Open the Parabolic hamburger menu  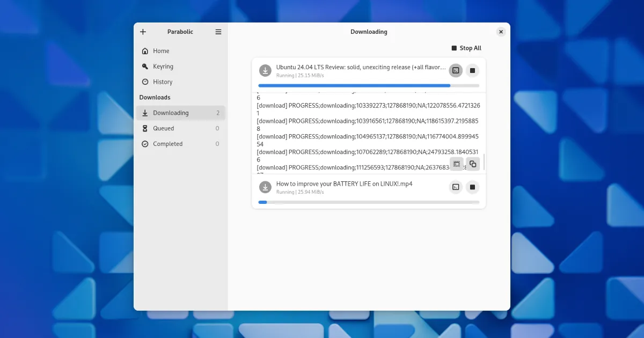[x=218, y=32]
